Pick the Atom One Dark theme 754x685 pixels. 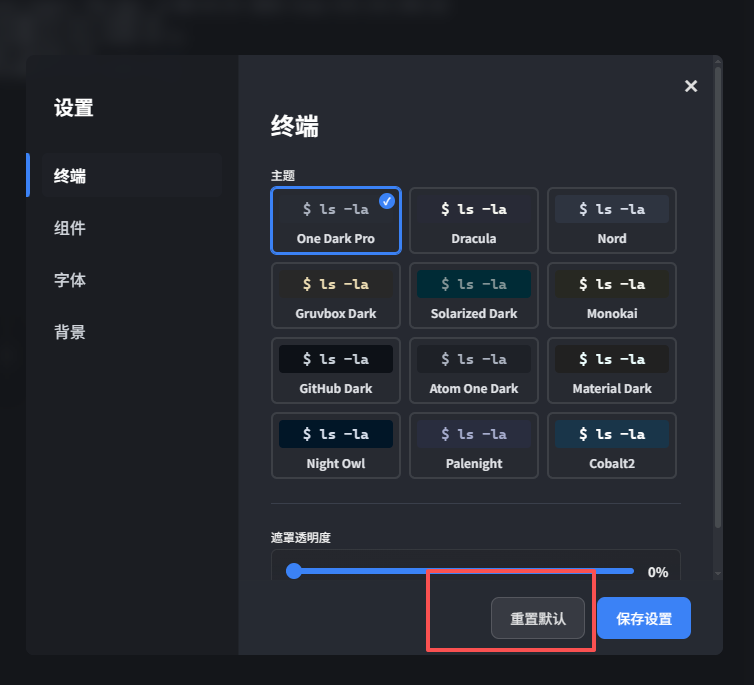tap(474, 370)
